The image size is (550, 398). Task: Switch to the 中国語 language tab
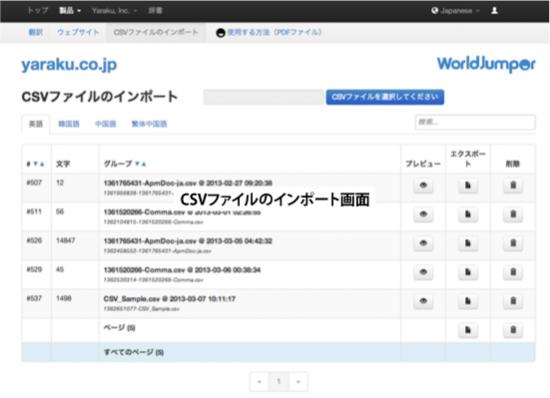coord(105,124)
